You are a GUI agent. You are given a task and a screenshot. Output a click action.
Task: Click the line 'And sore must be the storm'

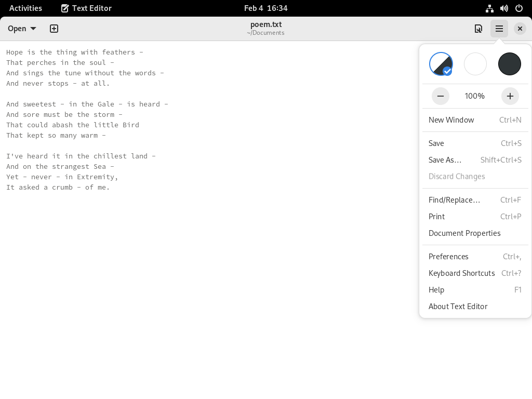click(64, 115)
